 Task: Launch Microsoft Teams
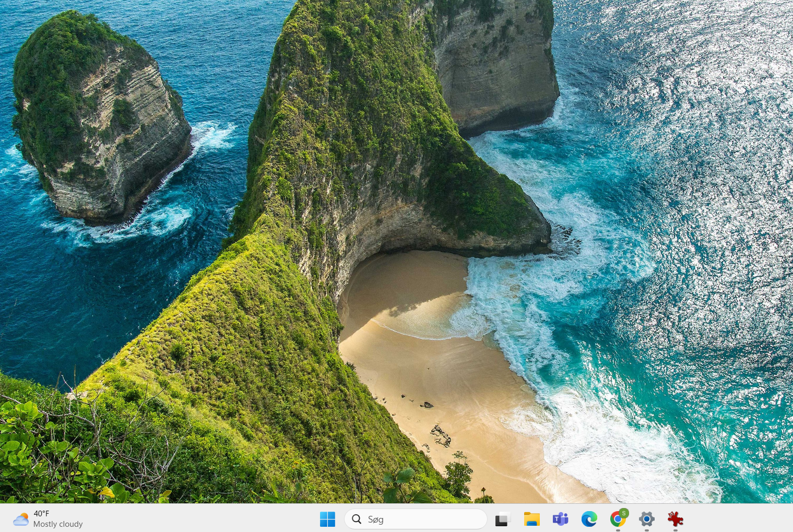(x=560, y=519)
